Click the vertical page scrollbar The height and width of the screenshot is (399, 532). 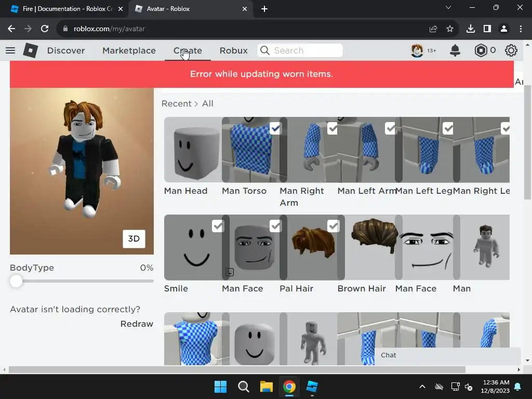[x=528, y=142]
